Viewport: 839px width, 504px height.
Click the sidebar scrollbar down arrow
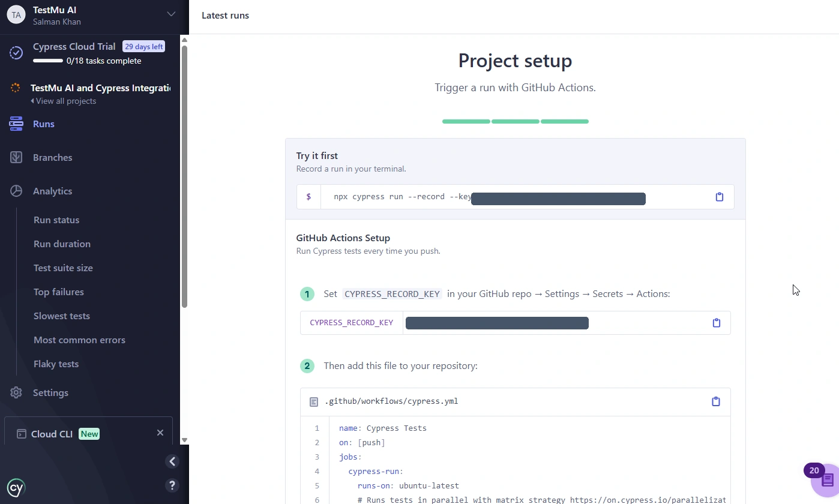tap(184, 440)
